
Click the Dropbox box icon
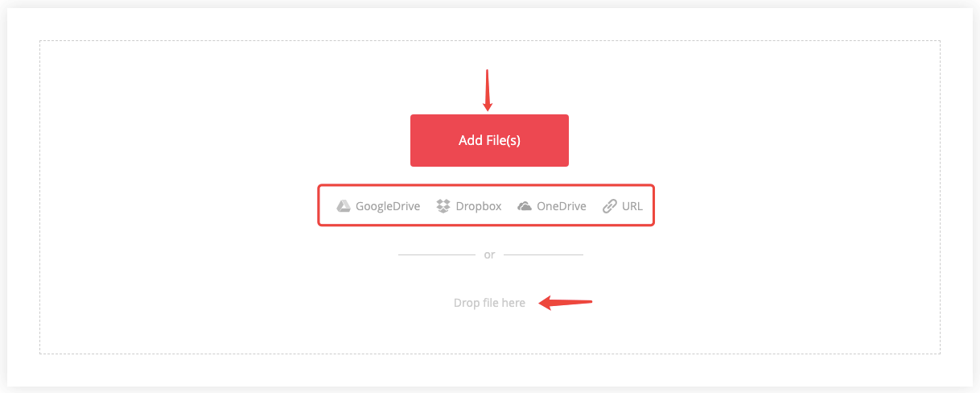(x=443, y=206)
